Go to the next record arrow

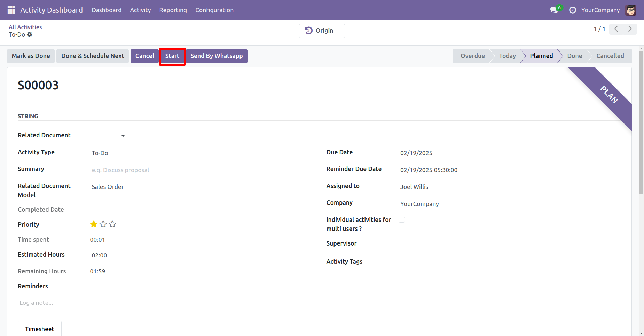click(630, 29)
